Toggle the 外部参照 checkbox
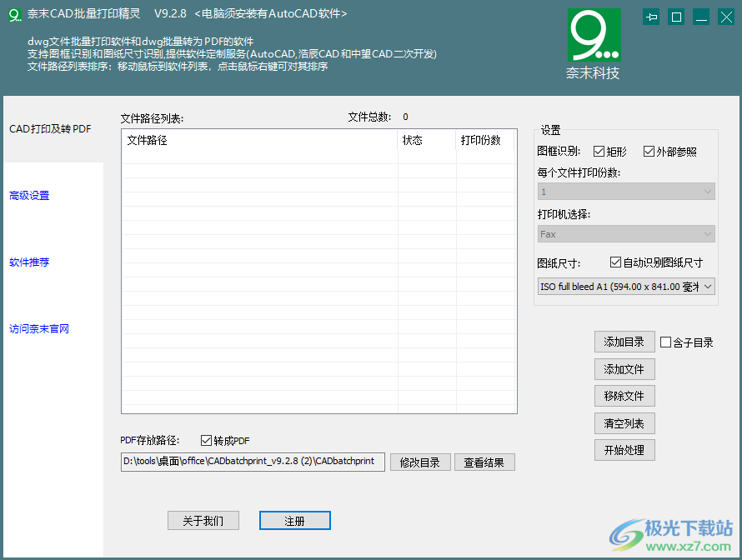The image size is (742, 560). coord(649,152)
